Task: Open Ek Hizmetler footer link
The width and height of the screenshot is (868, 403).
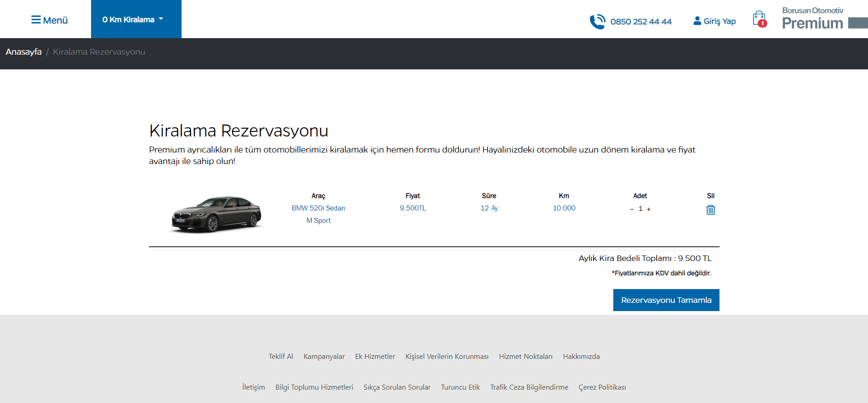Action: tap(375, 357)
